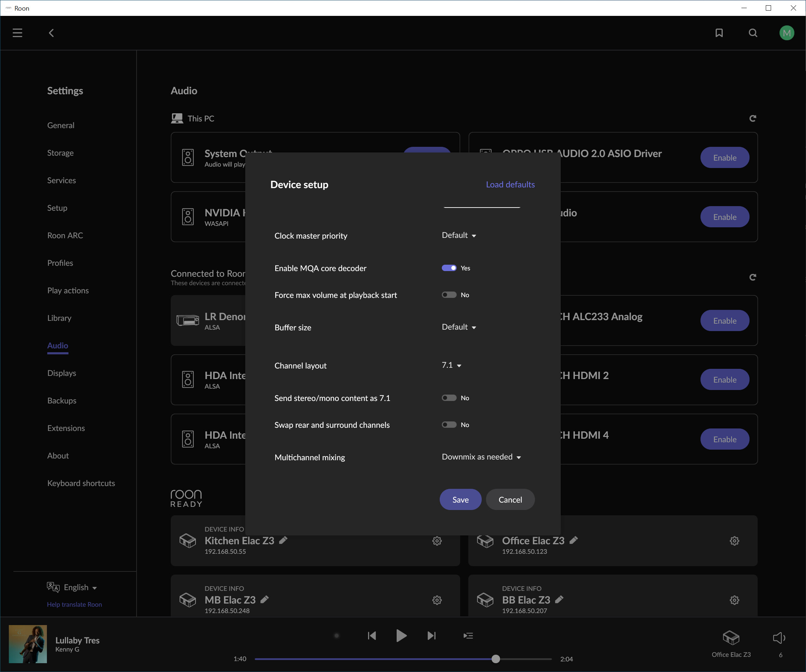Open Services settings section
Screen dimensions: 806x672
point(61,180)
